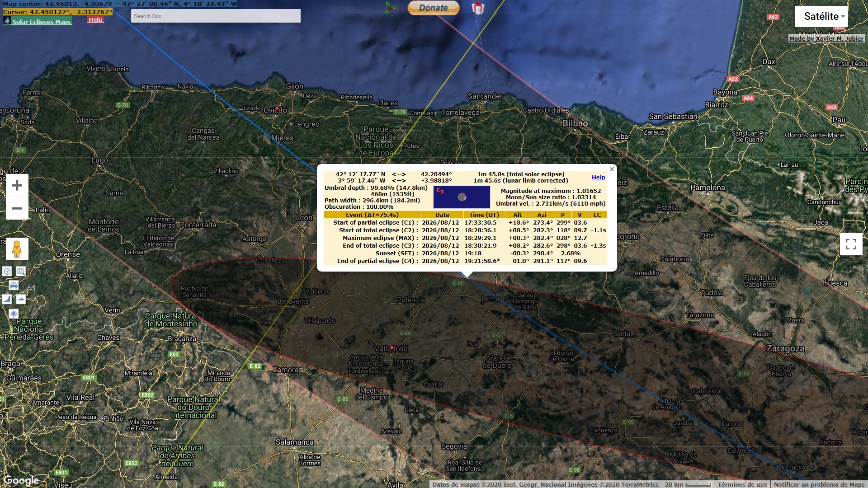The width and height of the screenshot is (868, 488).
Task: Click the Alt column header
Action: tap(517, 215)
